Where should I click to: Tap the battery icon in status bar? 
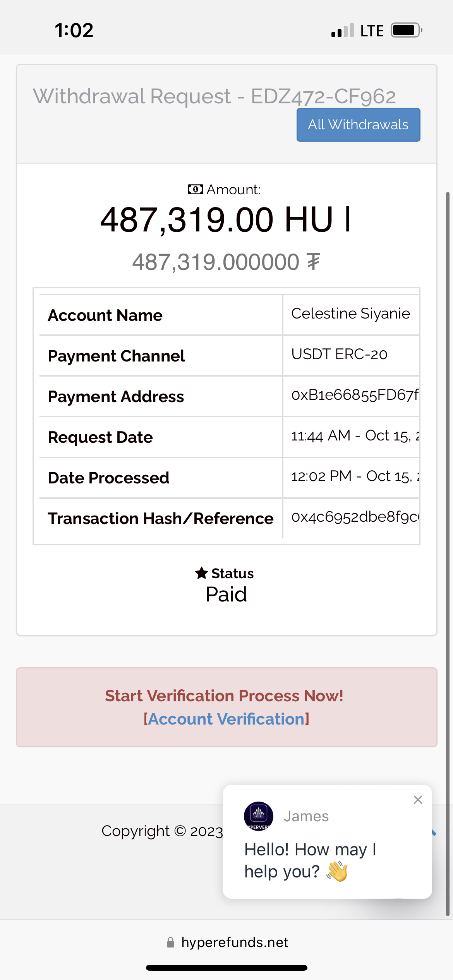pyautogui.click(x=406, y=30)
